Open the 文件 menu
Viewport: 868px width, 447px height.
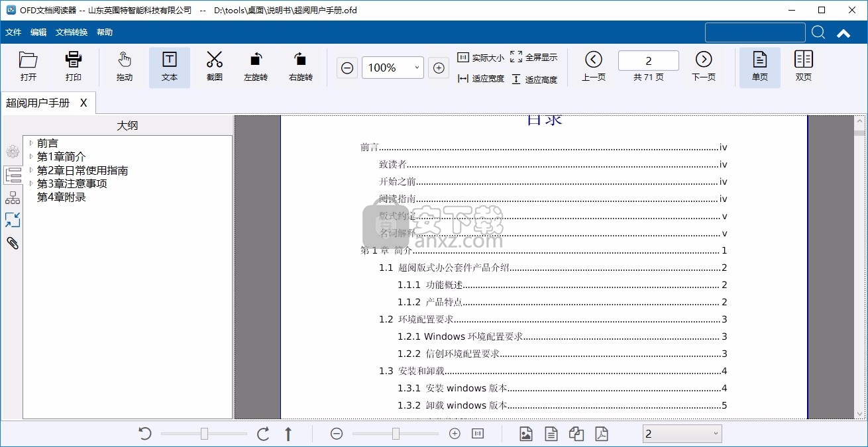pyautogui.click(x=13, y=32)
